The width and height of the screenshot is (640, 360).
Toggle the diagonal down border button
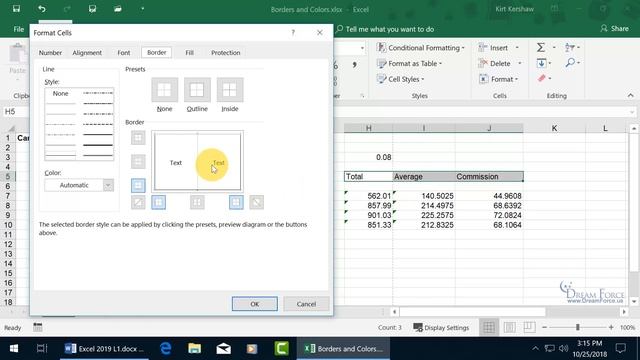click(256, 202)
